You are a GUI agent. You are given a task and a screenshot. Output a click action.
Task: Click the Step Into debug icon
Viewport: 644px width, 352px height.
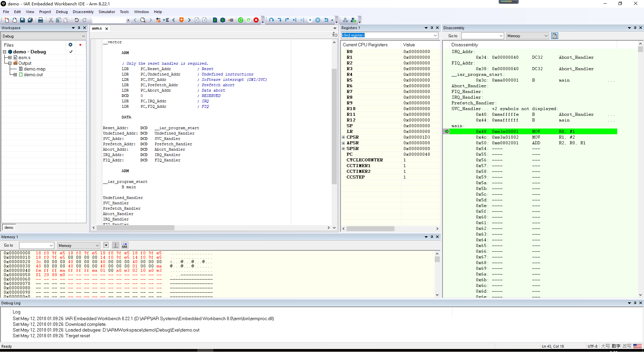click(279, 20)
